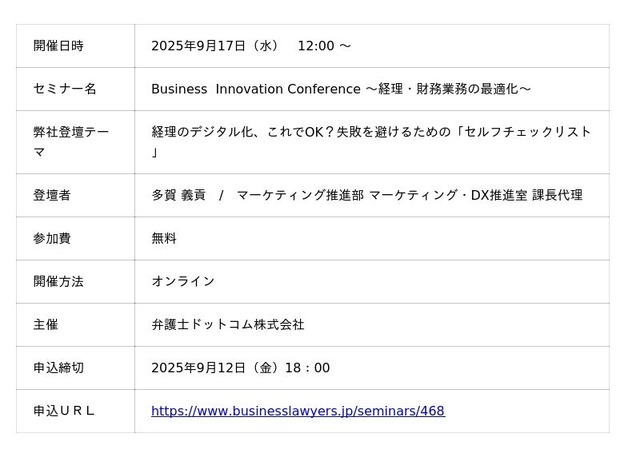The width and height of the screenshot is (640, 457).
Task: Click the オンライン value text
Action: click(183, 282)
